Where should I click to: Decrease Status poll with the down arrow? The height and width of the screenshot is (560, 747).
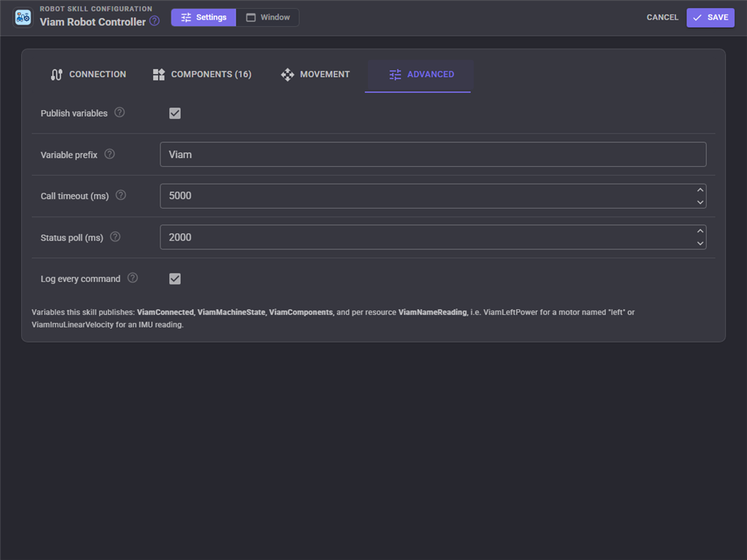pos(700,244)
